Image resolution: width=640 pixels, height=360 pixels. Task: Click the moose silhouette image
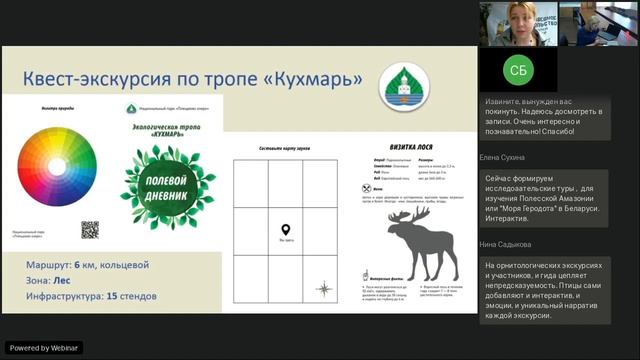coord(423,243)
